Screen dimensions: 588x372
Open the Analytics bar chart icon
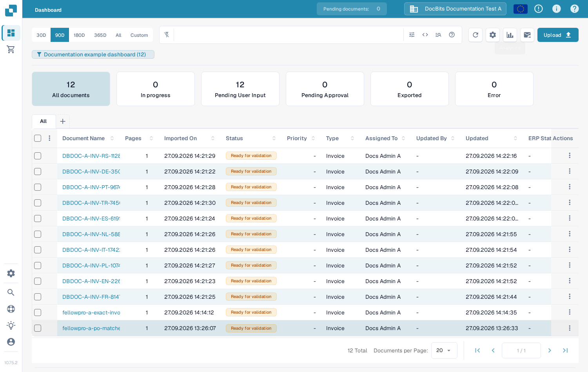coord(510,35)
